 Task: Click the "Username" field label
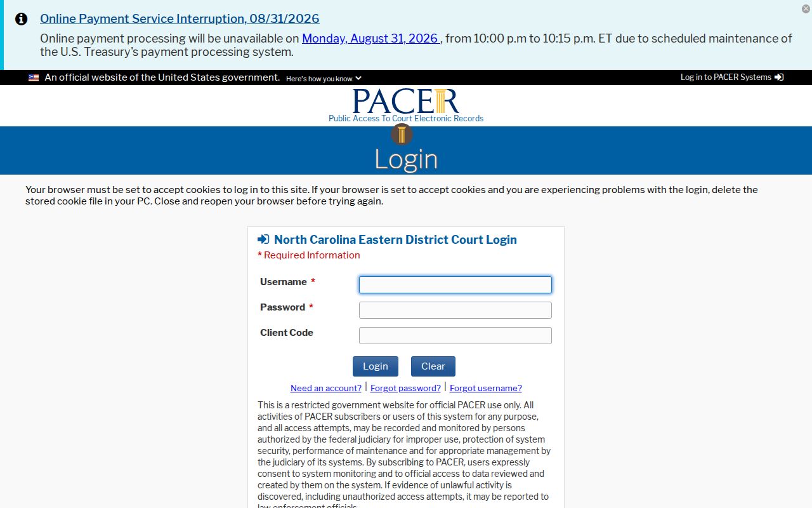[284, 282]
